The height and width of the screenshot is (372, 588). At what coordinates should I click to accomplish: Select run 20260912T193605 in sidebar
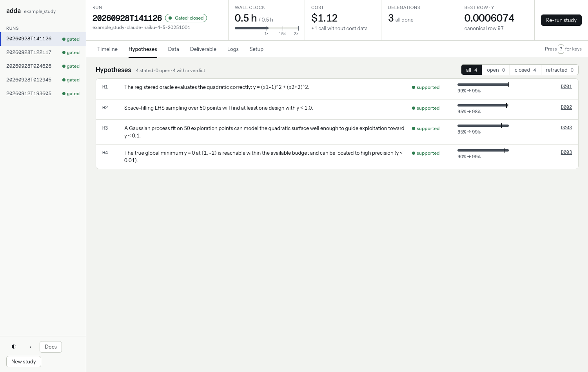pyautogui.click(x=43, y=94)
